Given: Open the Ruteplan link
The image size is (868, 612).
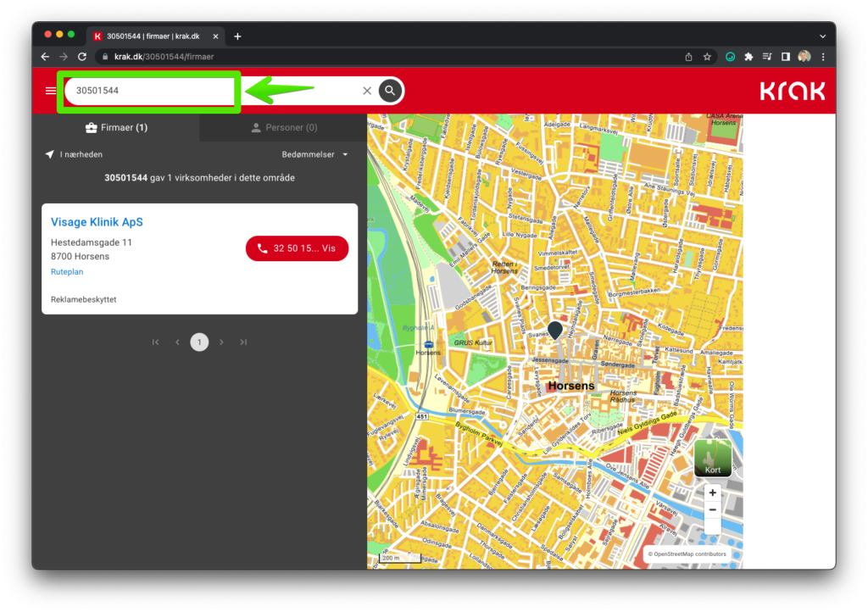Looking at the screenshot, I should [67, 272].
